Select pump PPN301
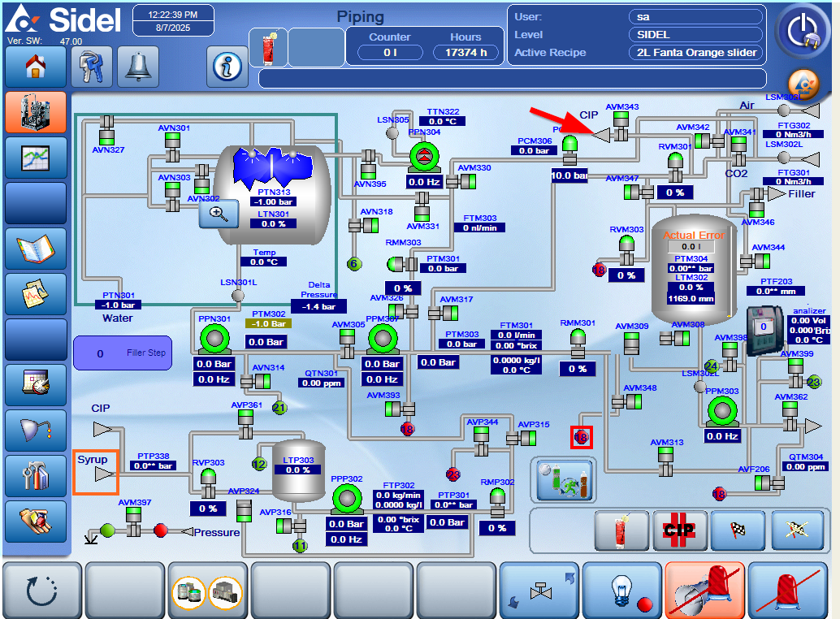 click(214, 340)
